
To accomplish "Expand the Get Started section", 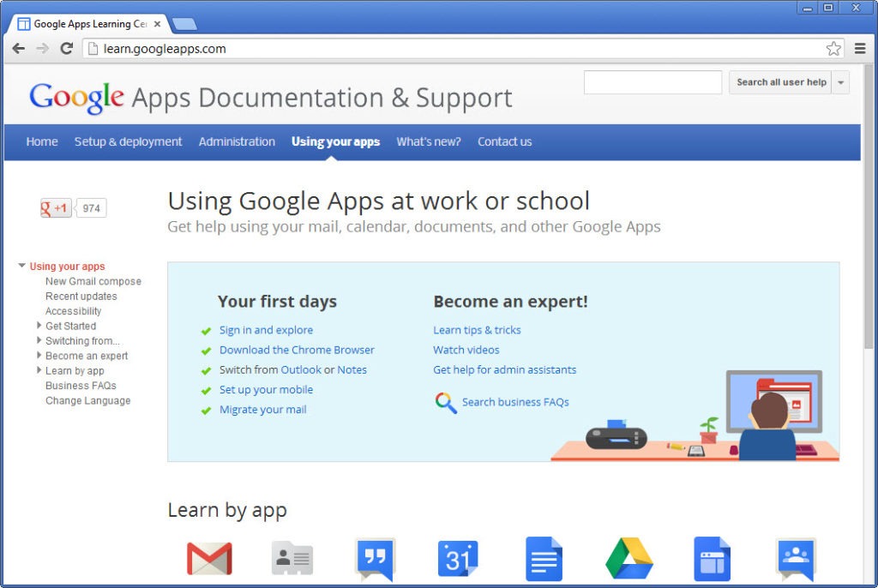I will [39, 326].
